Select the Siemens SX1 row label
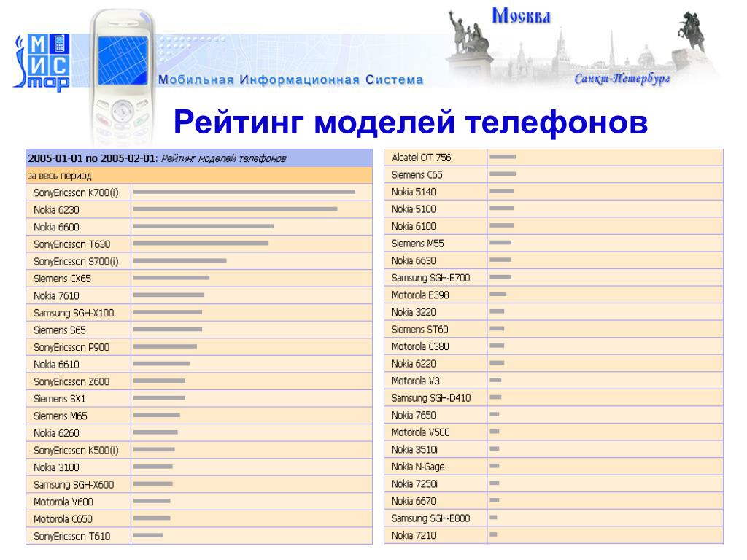Image resolution: width=747 pixels, height=560 pixels. 60,399
